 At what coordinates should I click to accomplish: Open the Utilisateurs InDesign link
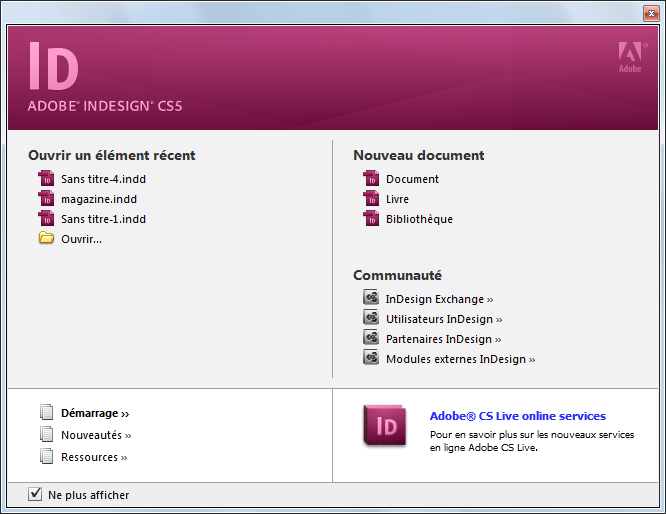click(x=444, y=319)
